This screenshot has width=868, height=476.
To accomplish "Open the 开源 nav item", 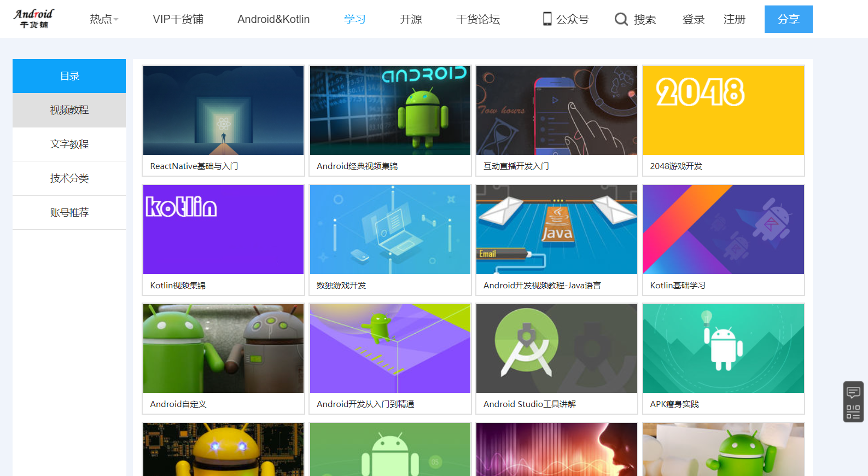I will 411,19.
